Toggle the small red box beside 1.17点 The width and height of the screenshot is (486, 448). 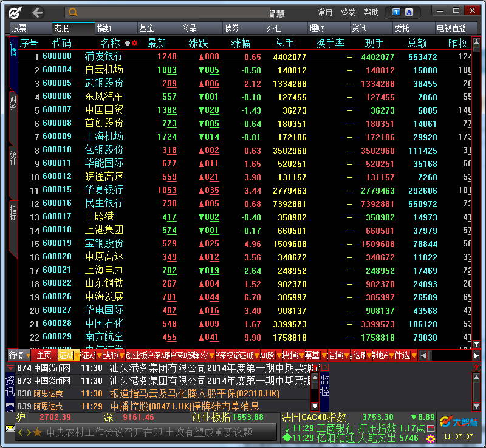coord(431,428)
